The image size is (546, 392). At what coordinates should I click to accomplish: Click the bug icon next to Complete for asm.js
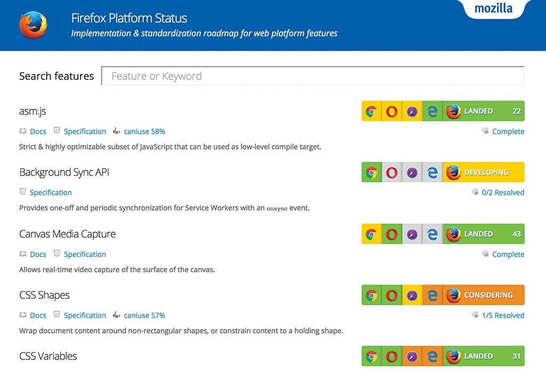[x=486, y=131]
